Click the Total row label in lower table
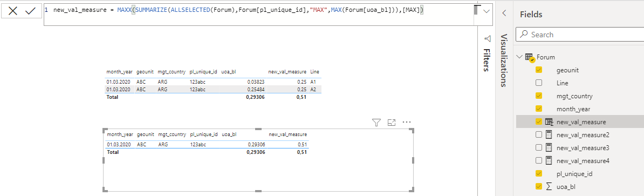644x196 pixels. tap(113, 152)
